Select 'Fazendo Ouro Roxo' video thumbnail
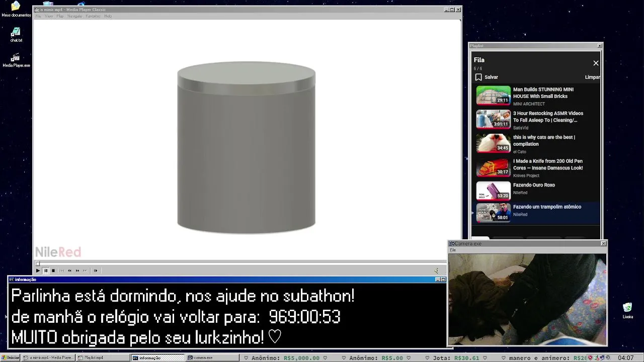 click(x=494, y=191)
